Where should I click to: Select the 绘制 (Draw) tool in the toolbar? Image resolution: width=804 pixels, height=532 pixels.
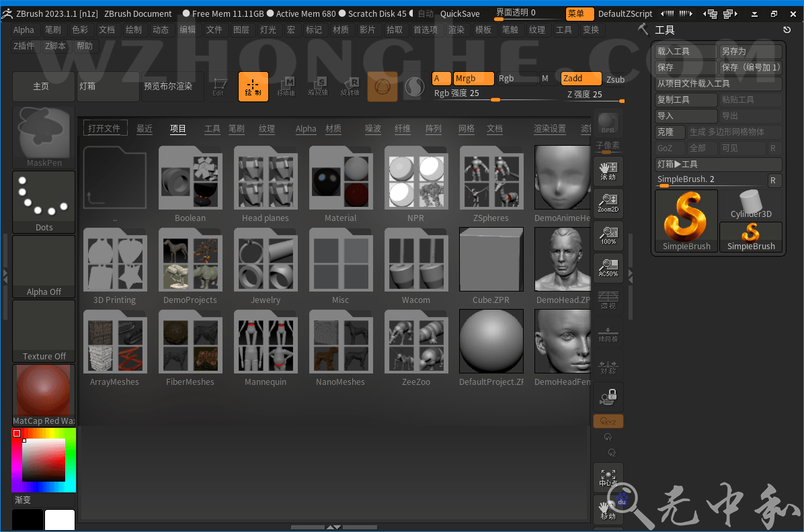[x=253, y=87]
